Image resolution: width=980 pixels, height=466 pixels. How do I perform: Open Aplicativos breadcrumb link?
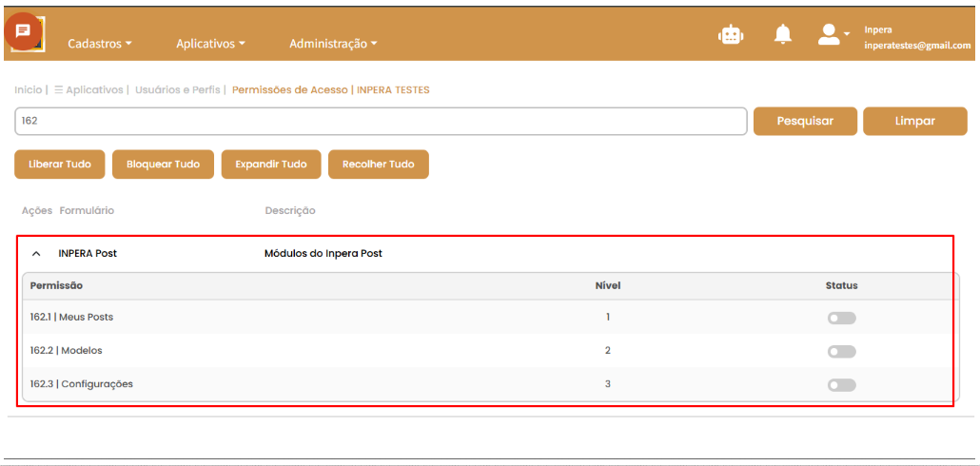coord(95,90)
